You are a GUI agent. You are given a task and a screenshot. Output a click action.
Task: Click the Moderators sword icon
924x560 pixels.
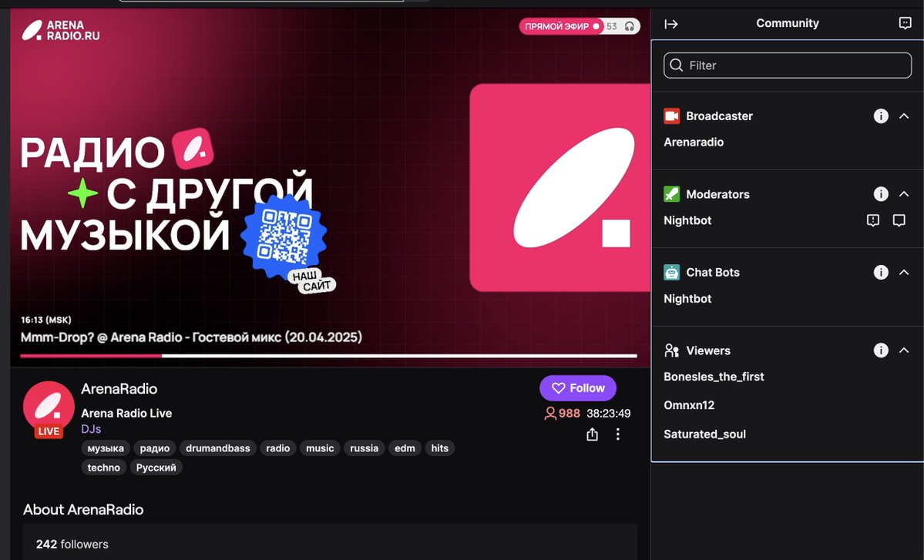coord(672,194)
